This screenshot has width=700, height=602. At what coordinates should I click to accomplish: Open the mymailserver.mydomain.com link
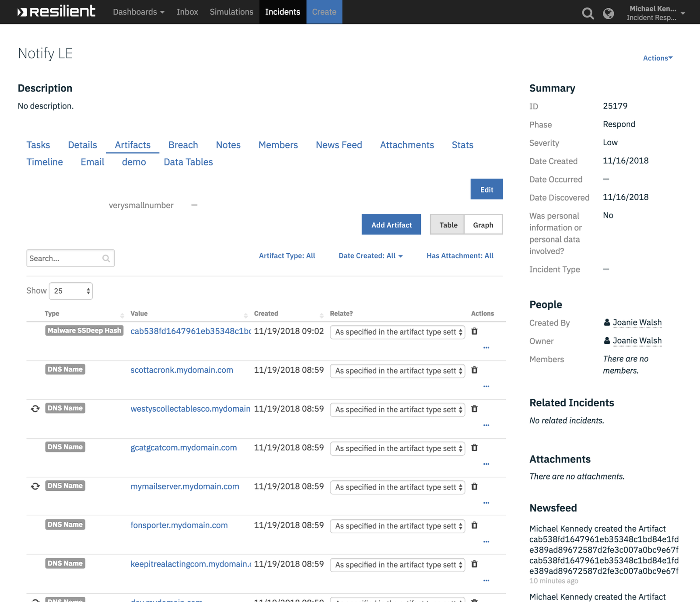pyautogui.click(x=185, y=486)
